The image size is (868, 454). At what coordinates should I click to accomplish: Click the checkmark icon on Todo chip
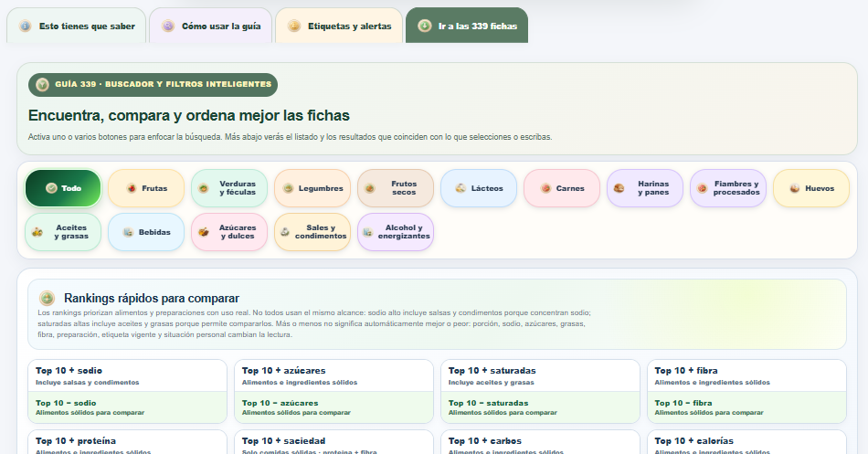pyautogui.click(x=51, y=188)
